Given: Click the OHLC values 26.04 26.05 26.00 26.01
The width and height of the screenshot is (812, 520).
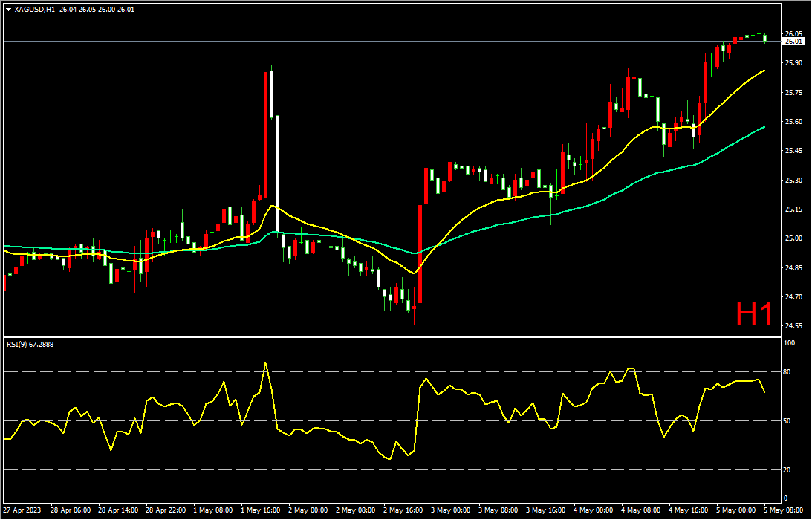Looking at the screenshot, I should pos(97,10).
